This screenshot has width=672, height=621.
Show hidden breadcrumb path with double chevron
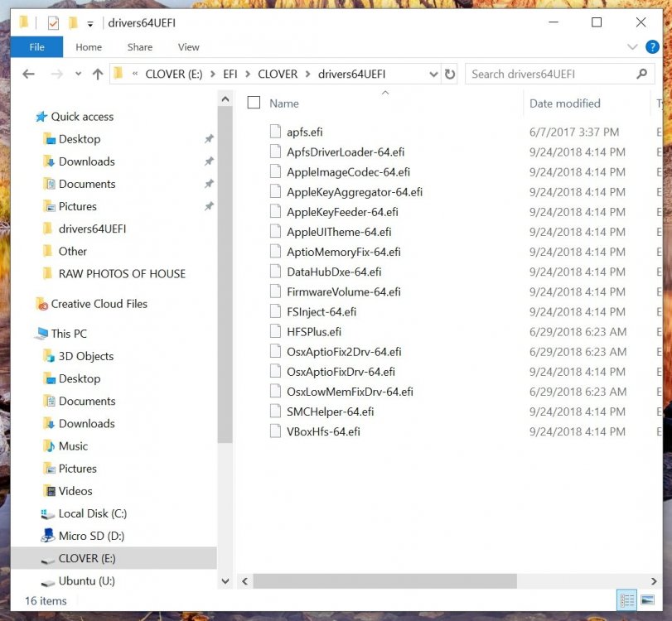point(135,74)
